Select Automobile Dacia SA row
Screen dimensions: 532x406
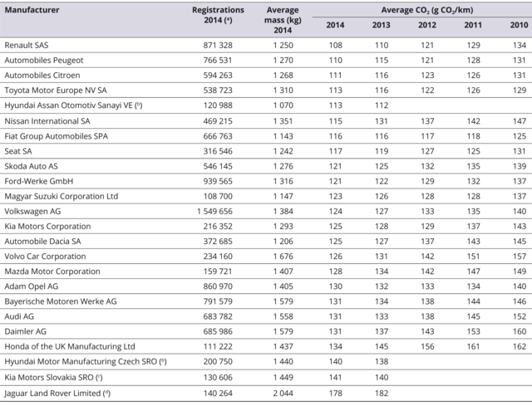42,242
